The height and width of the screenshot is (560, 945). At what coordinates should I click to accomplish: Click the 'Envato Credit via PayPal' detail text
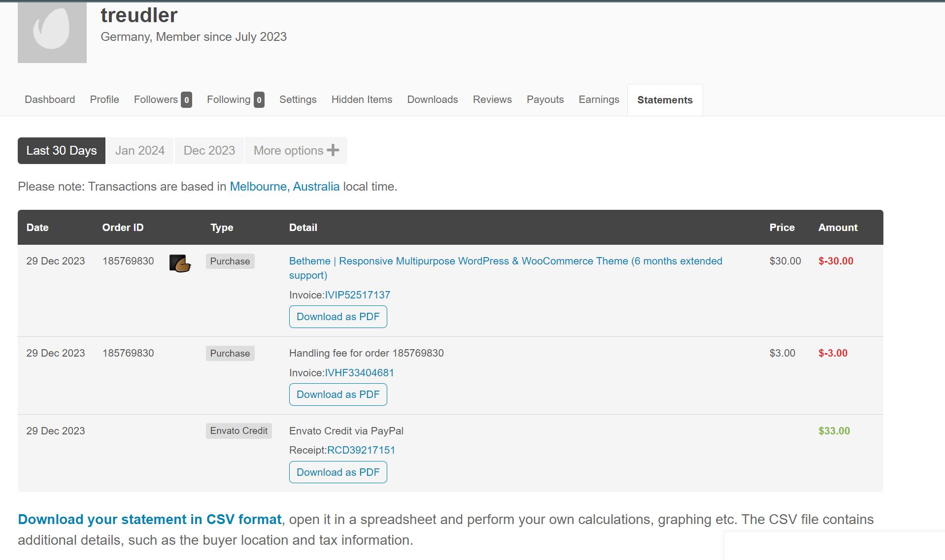tap(346, 431)
